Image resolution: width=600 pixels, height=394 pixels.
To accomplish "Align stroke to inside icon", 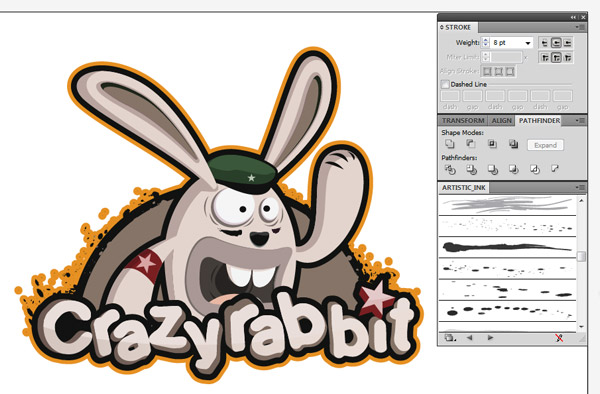I will (x=498, y=71).
